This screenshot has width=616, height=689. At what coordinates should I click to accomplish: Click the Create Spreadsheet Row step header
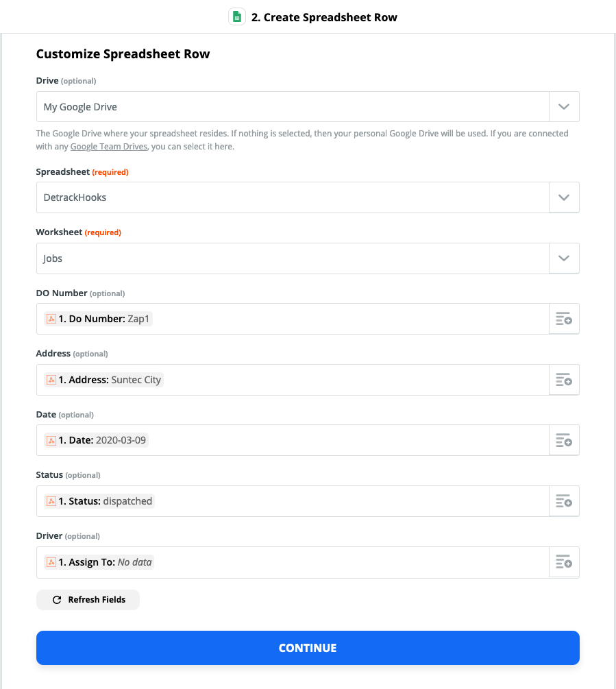[x=313, y=17]
